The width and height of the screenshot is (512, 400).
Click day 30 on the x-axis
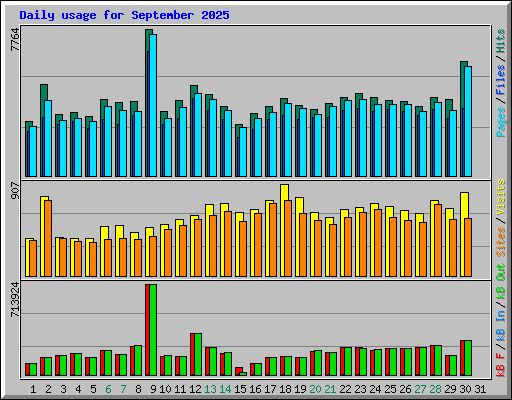click(465, 389)
